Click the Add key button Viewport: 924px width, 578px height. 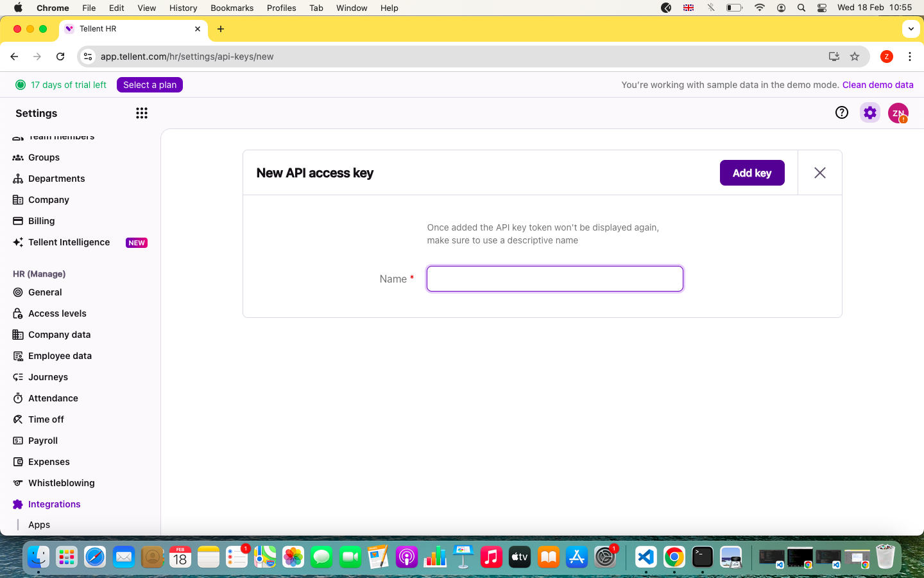pos(752,173)
